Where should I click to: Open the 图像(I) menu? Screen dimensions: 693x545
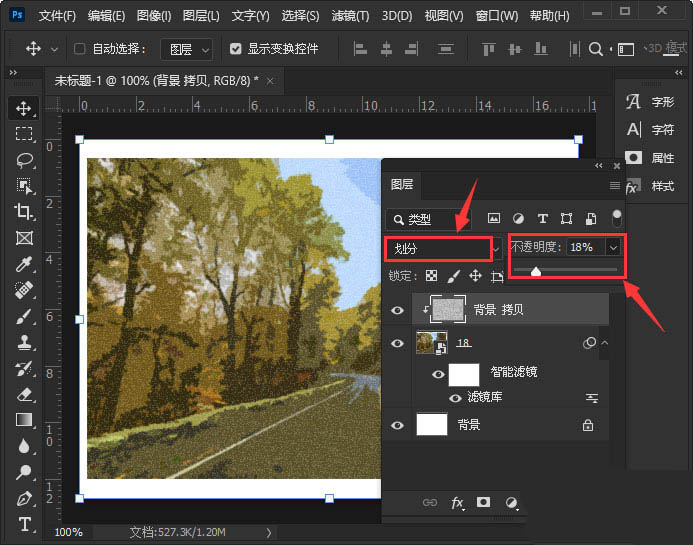click(x=153, y=16)
